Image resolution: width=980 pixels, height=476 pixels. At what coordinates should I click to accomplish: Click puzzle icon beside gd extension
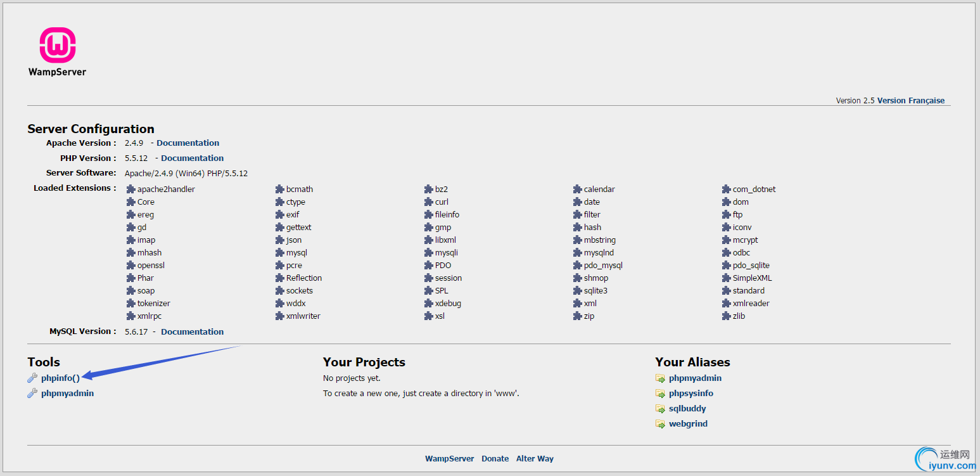click(131, 228)
